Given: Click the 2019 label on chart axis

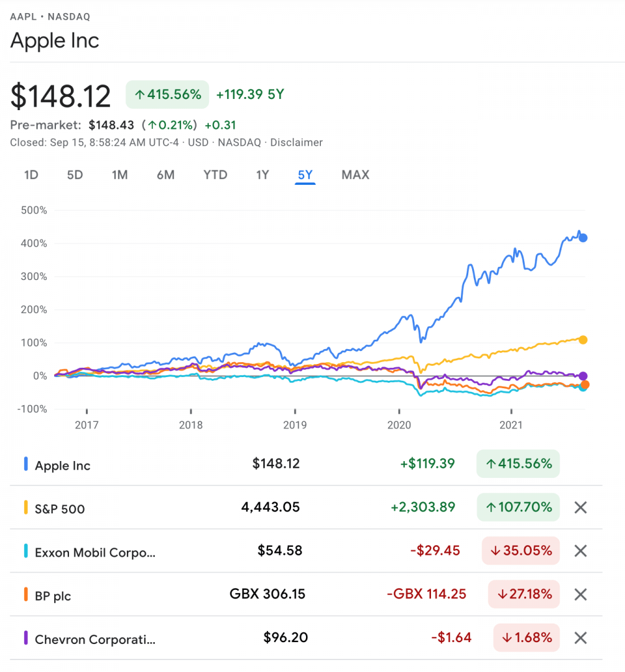Looking at the screenshot, I should tap(295, 425).
